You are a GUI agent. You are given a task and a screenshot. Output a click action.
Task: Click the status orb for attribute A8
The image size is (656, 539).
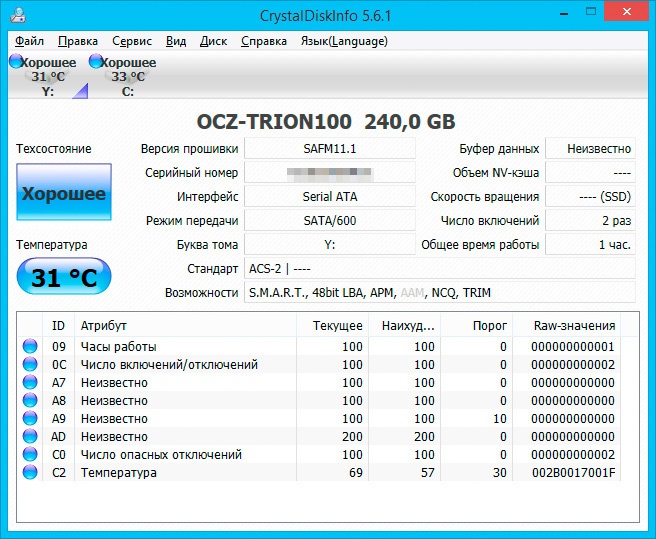(30, 400)
